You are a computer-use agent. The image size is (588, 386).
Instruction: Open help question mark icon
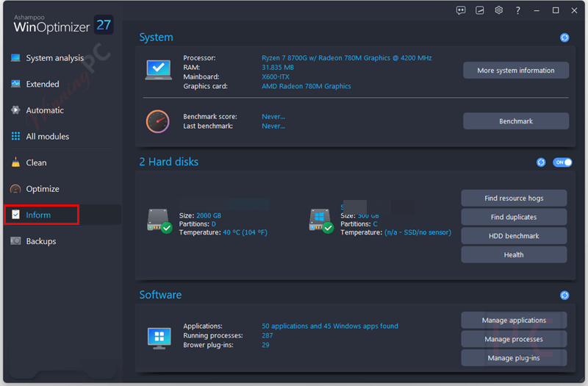click(x=518, y=10)
